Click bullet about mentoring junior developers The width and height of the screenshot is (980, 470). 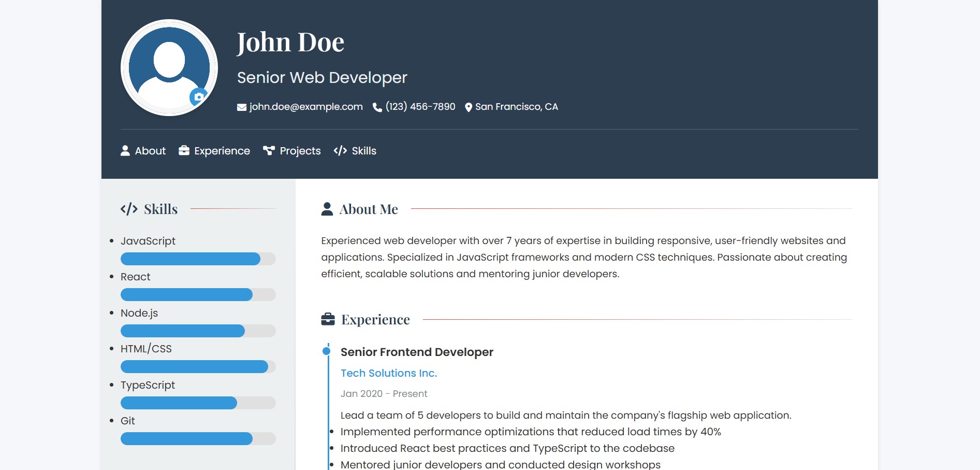tap(501, 464)
